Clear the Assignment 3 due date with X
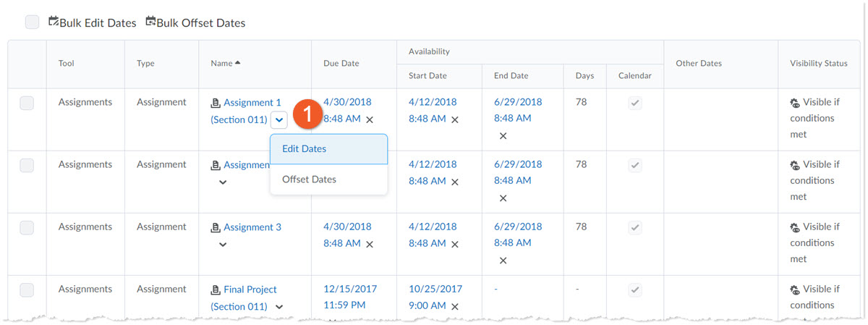This screenshot has height=325, width=868. pos(370,244)
